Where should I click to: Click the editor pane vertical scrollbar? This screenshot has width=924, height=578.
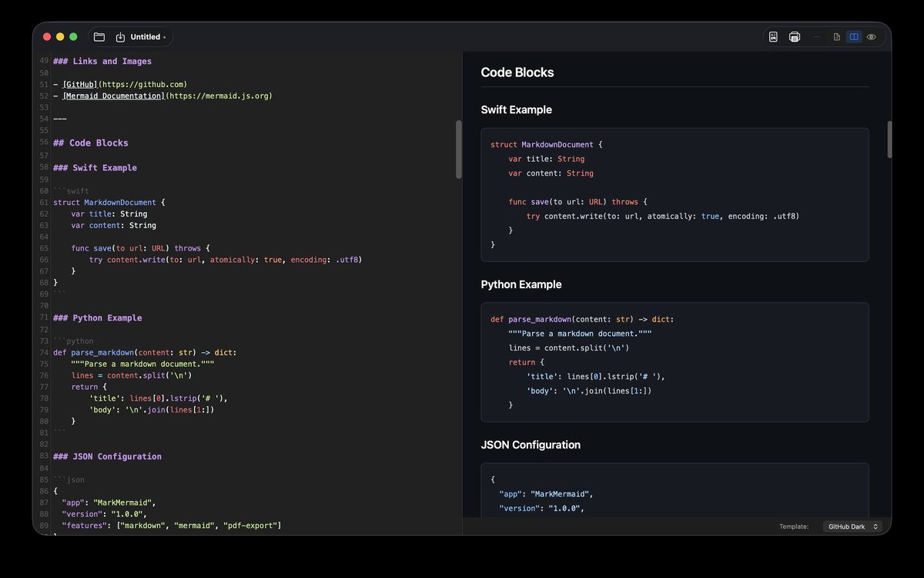[459, 150]
